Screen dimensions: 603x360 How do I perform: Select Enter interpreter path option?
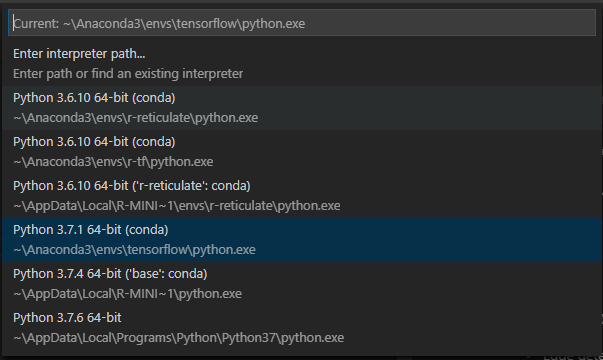(302, 64)
